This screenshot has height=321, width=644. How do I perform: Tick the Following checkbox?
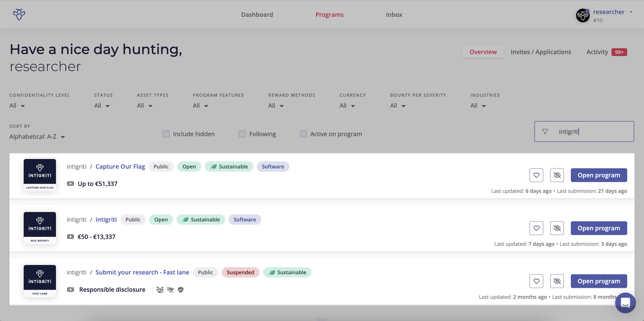click(242, 134)
